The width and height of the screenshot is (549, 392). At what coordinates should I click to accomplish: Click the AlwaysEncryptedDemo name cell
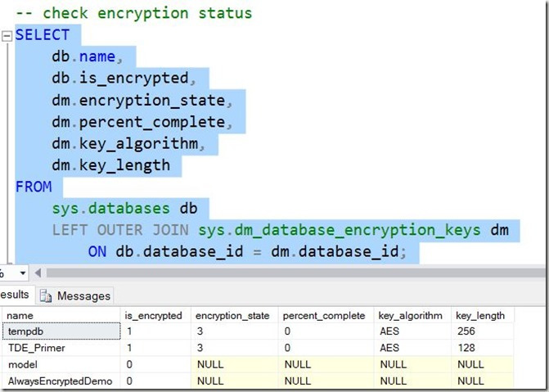point(59,381)
